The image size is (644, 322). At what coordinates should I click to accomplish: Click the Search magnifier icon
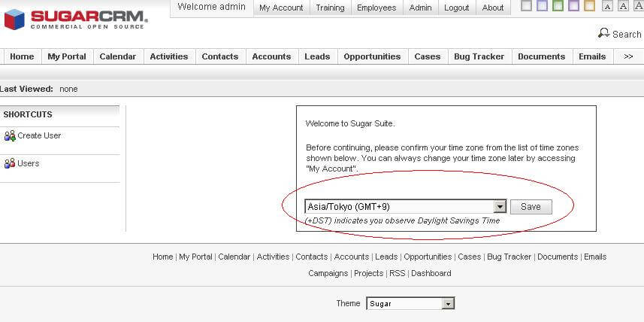603,33
